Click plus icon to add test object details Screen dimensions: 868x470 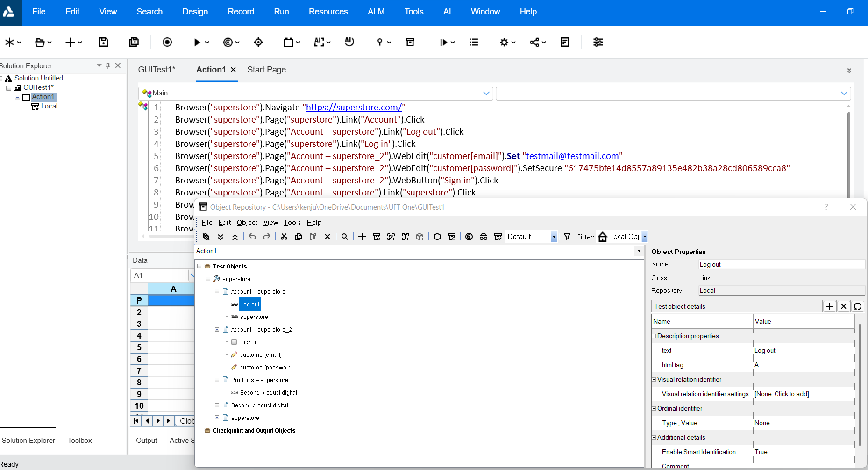(830, 306)
